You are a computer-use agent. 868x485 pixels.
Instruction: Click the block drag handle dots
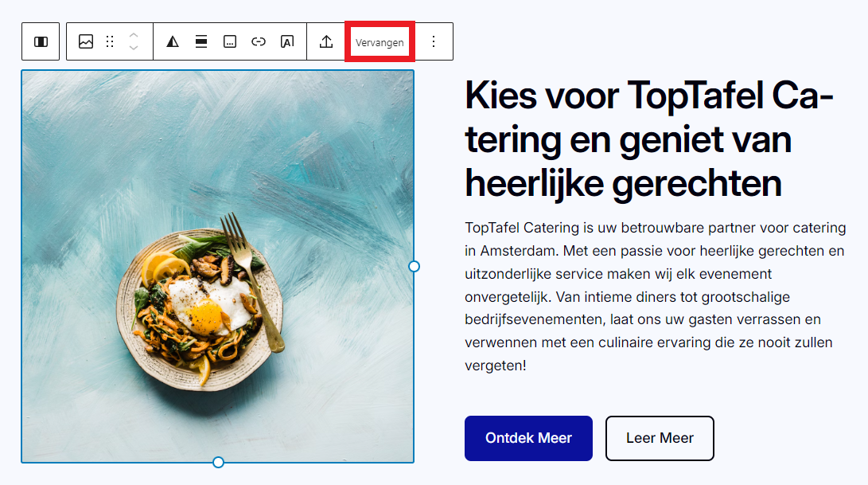[111, 41]
